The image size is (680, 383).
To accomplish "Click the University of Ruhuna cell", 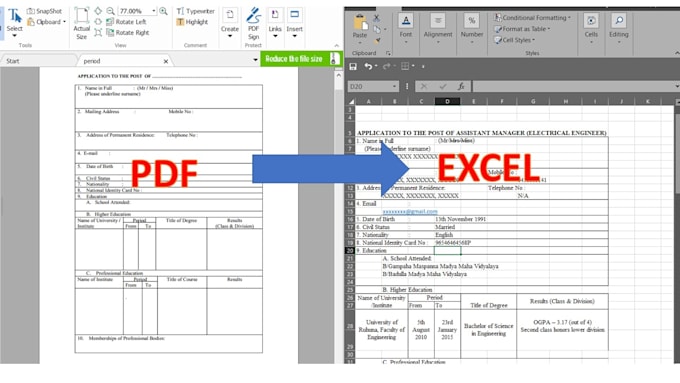I will (382, 330).
